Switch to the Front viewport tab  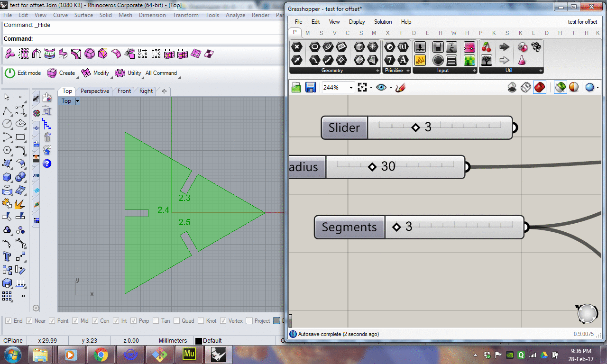coord(124,91)
